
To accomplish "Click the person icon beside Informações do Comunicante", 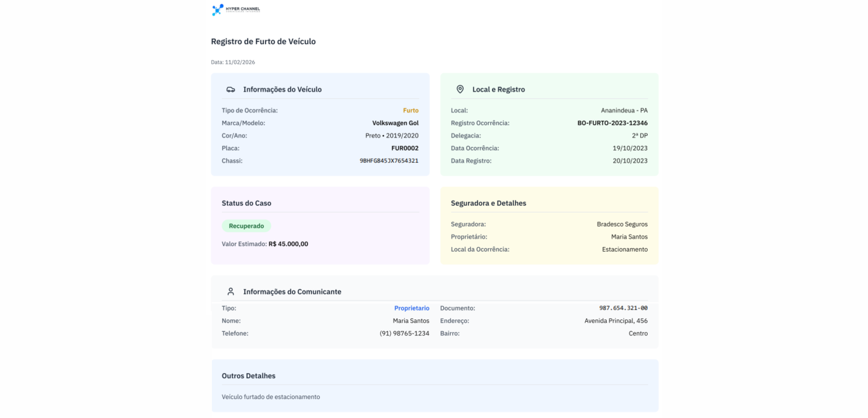I will pos(231,292).
